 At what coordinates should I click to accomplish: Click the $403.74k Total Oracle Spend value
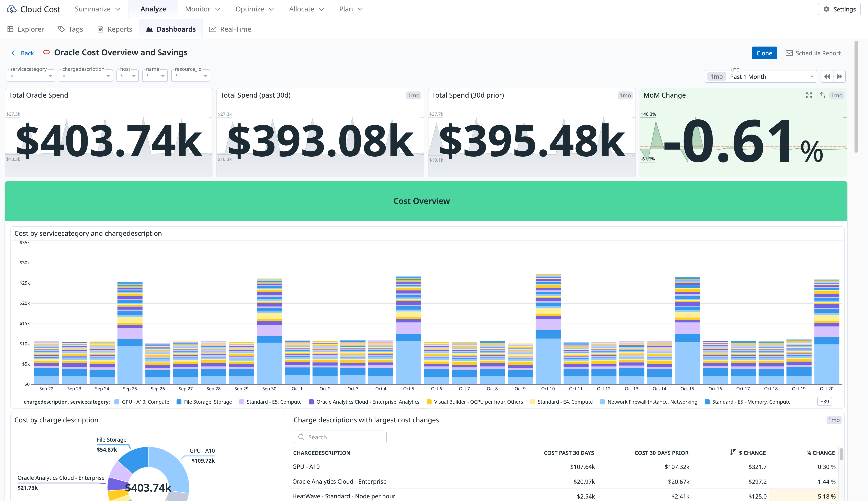pos(109,140)
